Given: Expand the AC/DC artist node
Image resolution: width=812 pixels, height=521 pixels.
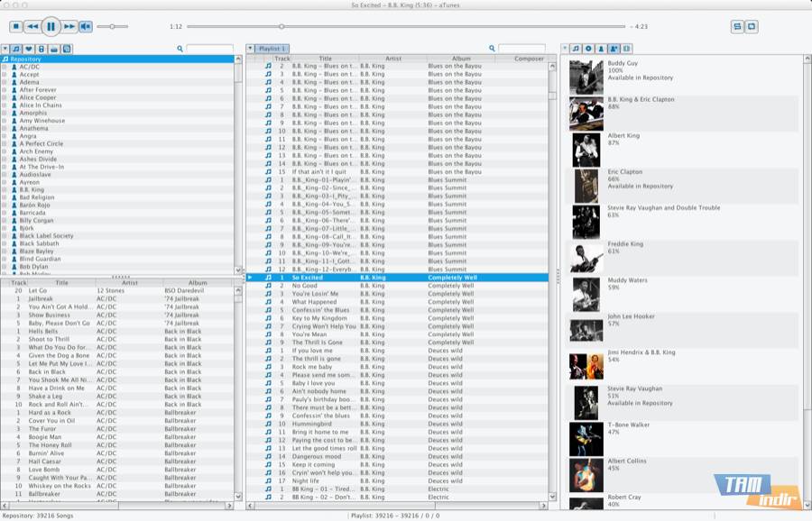Looking at the screenshot, I should (x=5, y=67).
